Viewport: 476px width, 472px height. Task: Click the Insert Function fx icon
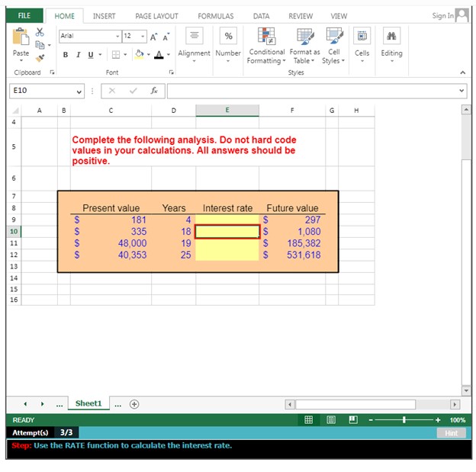click(154, 91)
